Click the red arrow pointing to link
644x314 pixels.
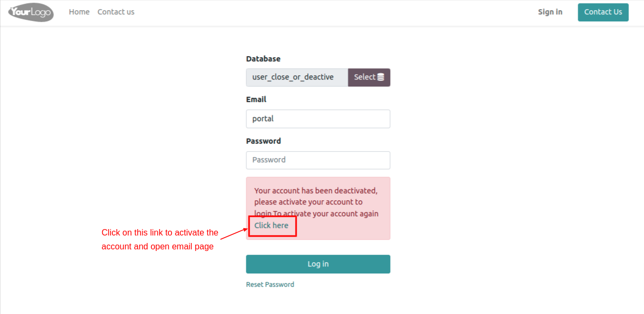coord(235,233)
